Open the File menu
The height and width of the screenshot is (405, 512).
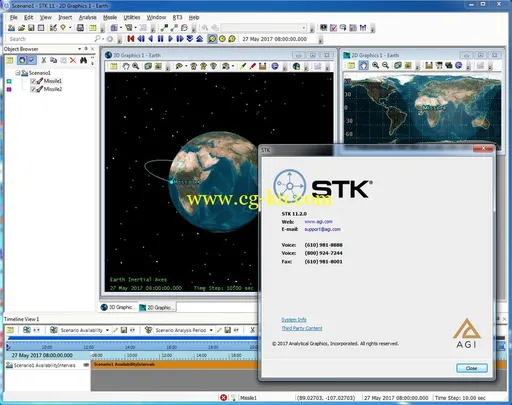pos(13,17)
